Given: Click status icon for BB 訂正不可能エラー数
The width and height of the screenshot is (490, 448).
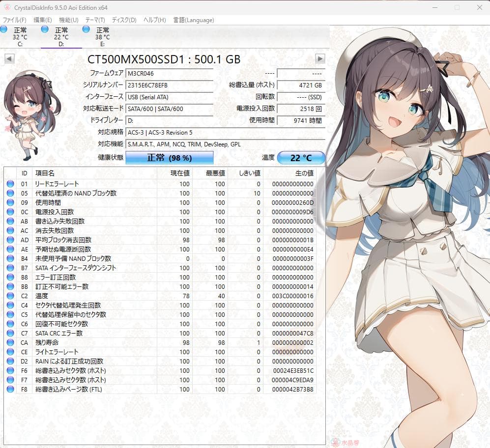Looking at the screenshot, I should coord(10,286).
